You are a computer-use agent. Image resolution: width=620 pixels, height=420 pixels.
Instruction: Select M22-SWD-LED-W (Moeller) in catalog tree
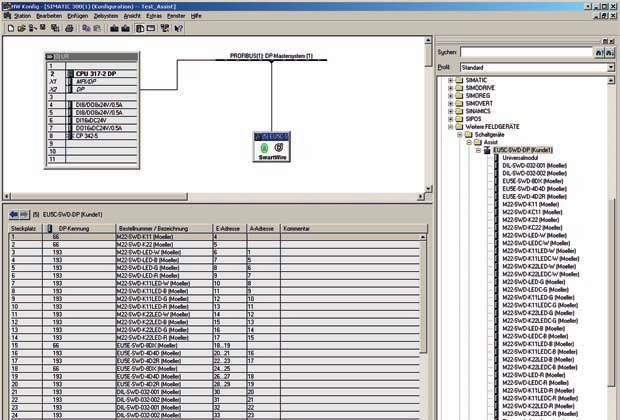pyautogui.click(x=535, y=235)
